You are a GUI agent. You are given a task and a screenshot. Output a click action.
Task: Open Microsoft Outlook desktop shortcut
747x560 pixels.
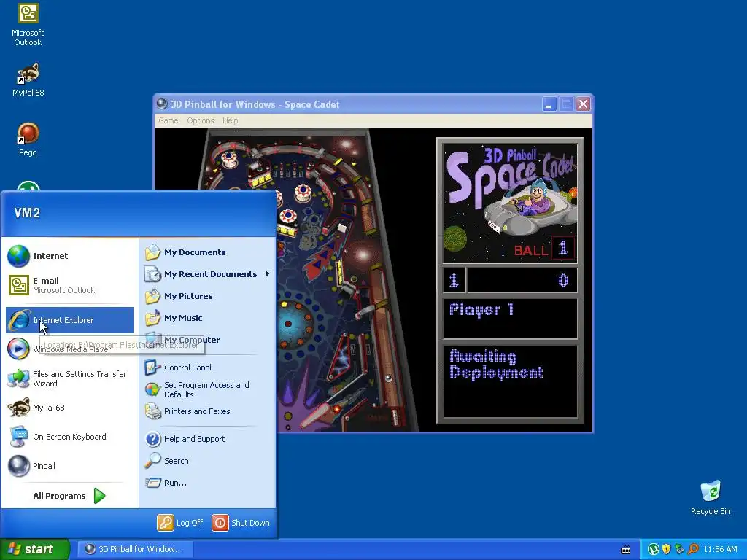(28, 25)
